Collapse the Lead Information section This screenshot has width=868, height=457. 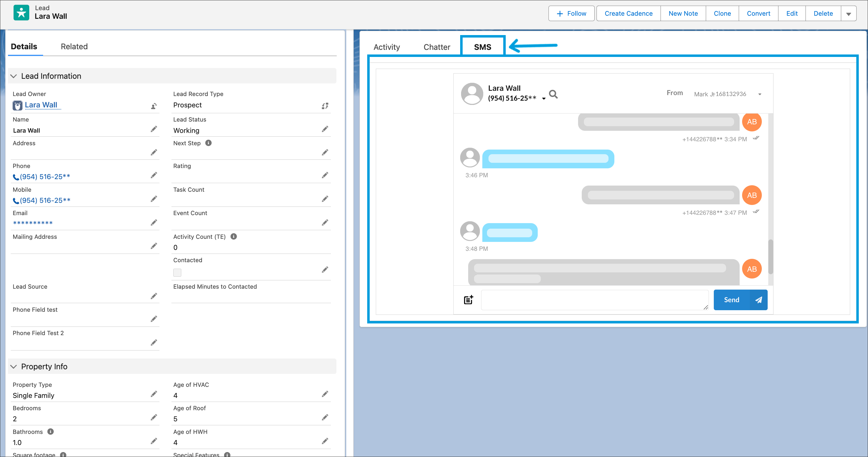click(x=14, y=76)
